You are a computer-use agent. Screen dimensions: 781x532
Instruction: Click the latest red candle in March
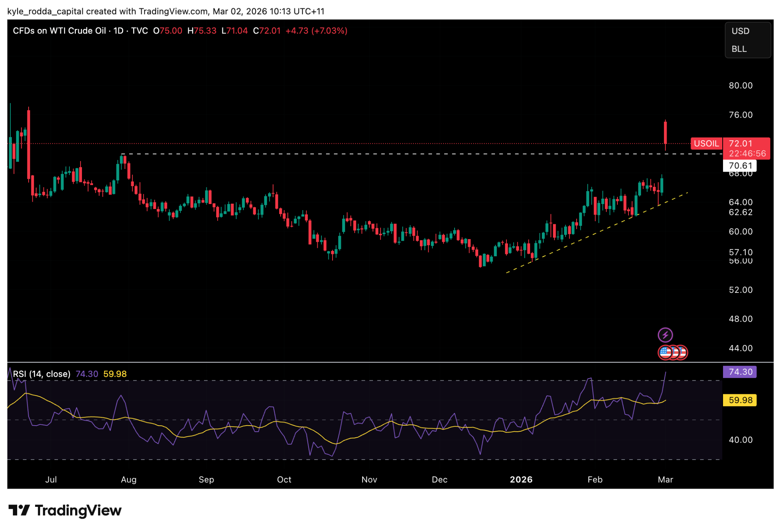665,133
